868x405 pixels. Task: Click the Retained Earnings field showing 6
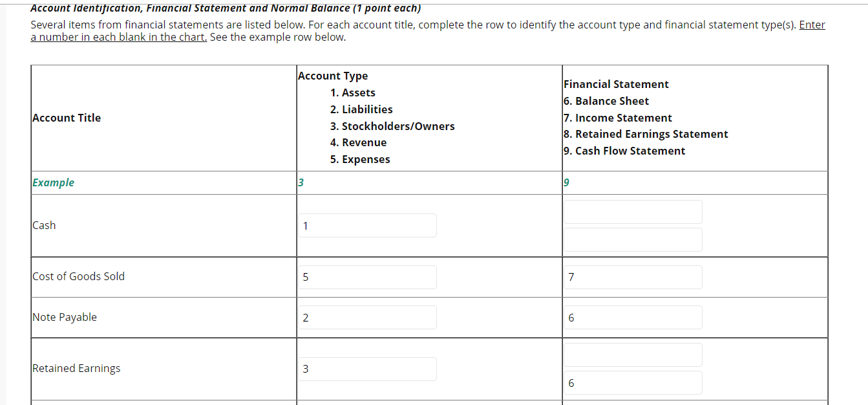coord(632,382)
